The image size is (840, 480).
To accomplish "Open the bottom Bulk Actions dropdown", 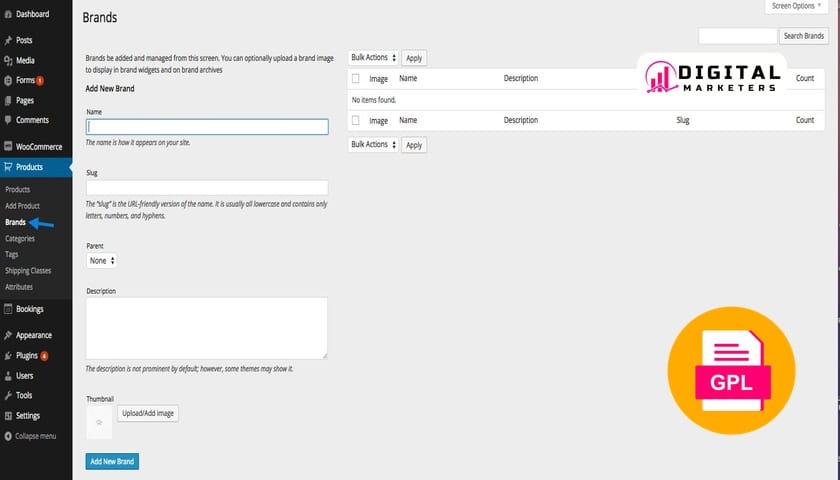I will (373, 144).
